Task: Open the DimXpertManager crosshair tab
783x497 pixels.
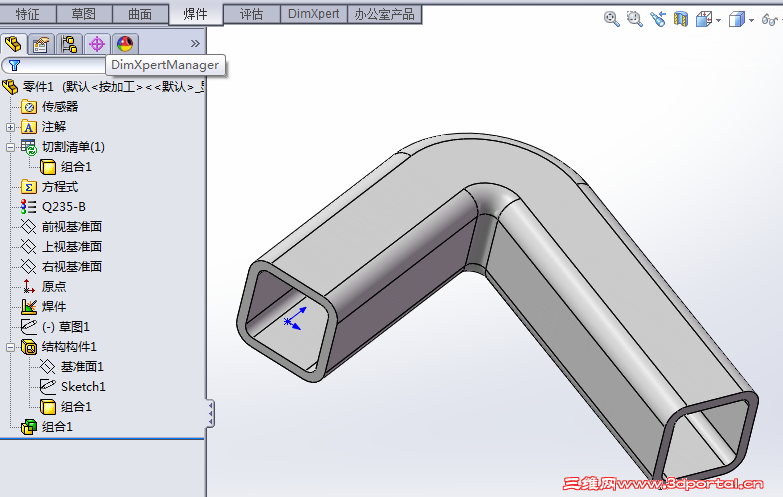Action: [97, 44]
